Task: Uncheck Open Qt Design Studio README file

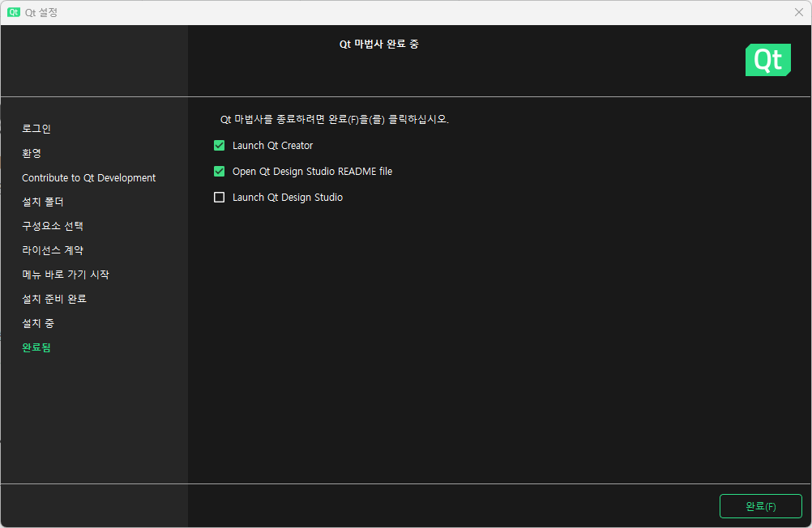Action: (219, 172)
